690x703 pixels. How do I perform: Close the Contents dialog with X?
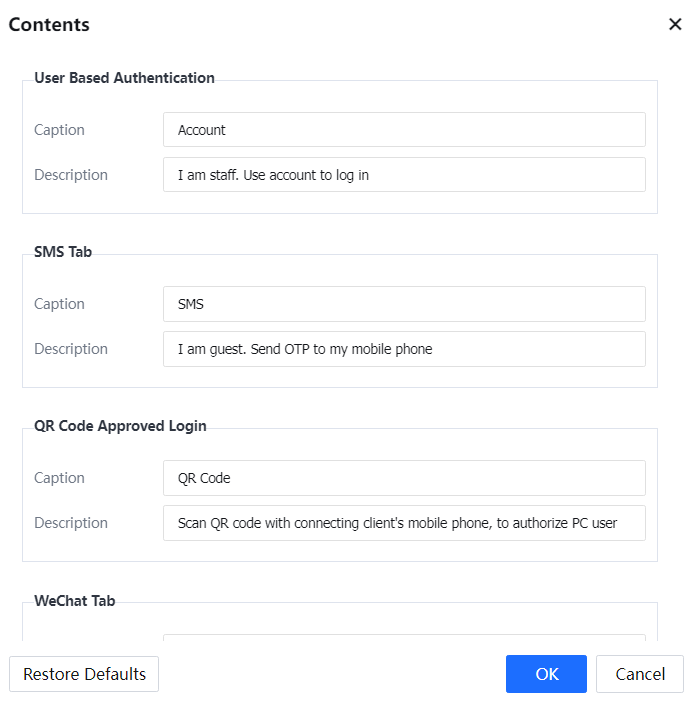tap(675, 25)
